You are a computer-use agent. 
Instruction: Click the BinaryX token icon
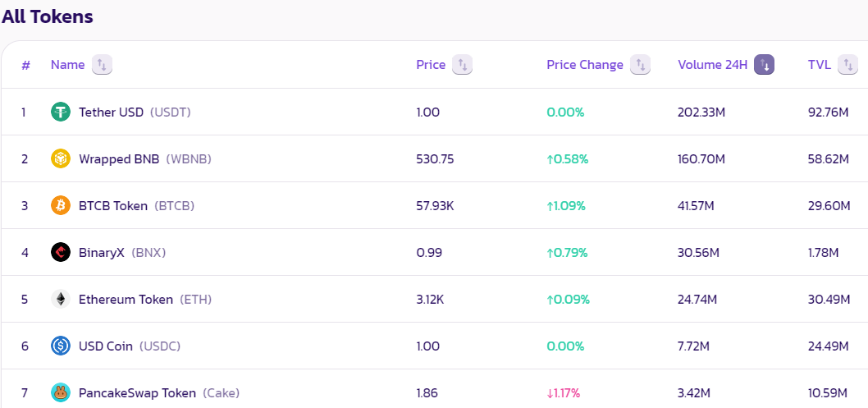click(61, 252)
